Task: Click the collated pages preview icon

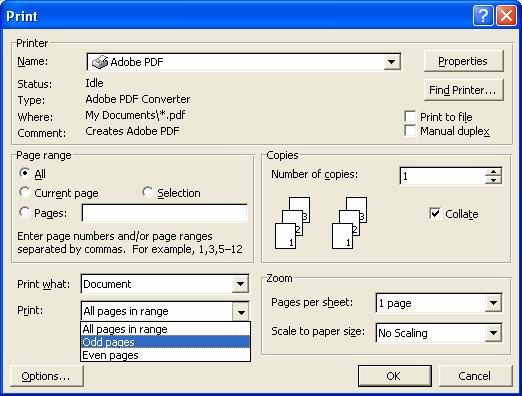Action: coord(321,223)
